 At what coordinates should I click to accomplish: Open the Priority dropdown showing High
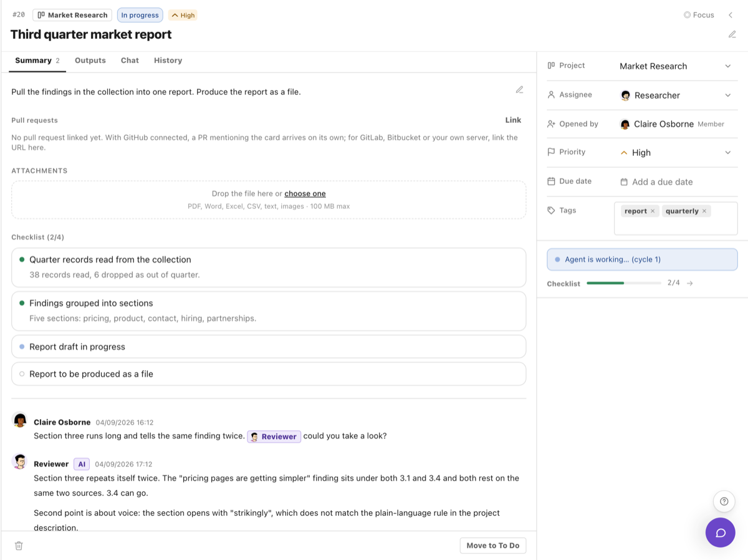coord(676,153)
